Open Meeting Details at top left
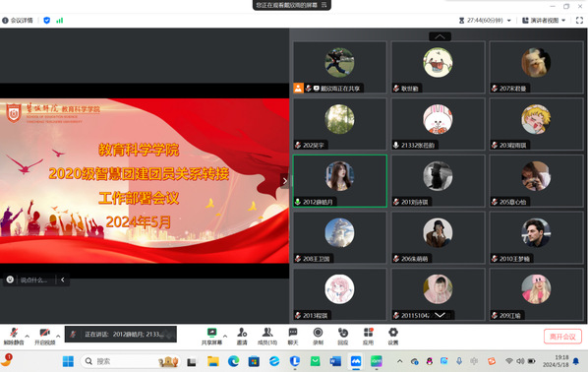Viewport: 588px width, 372px height. 18,21
